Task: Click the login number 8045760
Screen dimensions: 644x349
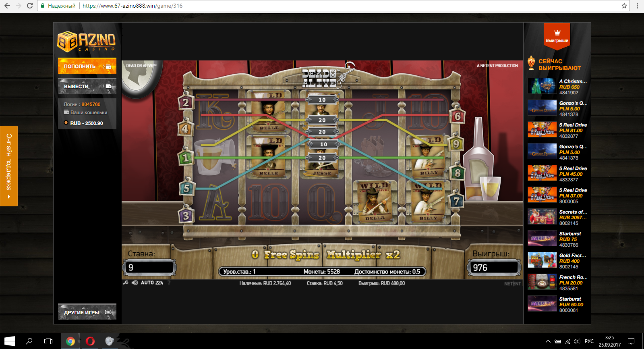Action: [91, 104]
